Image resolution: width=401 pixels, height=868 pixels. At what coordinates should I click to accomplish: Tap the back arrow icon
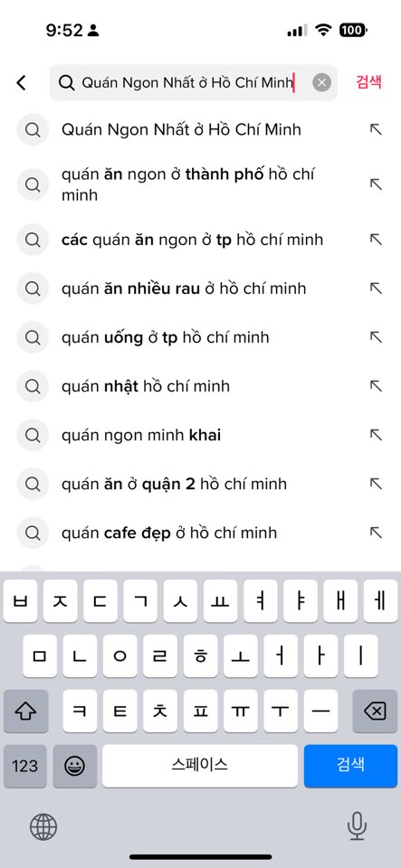21,83
